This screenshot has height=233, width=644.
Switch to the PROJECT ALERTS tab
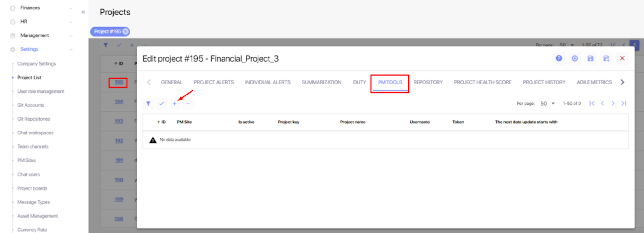point(214,82)
